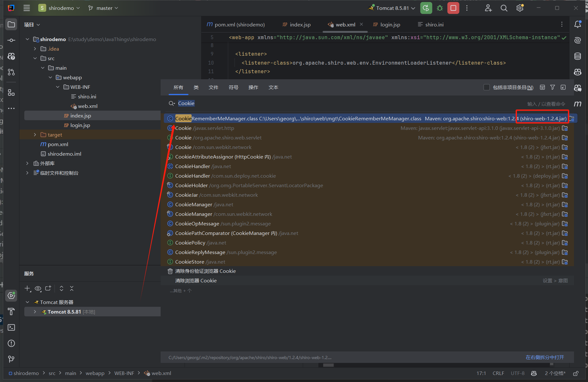The image size is (588, 382).
Task: Select the 文件 search tab
Action: pyautogui.click(x=213, y=87)
